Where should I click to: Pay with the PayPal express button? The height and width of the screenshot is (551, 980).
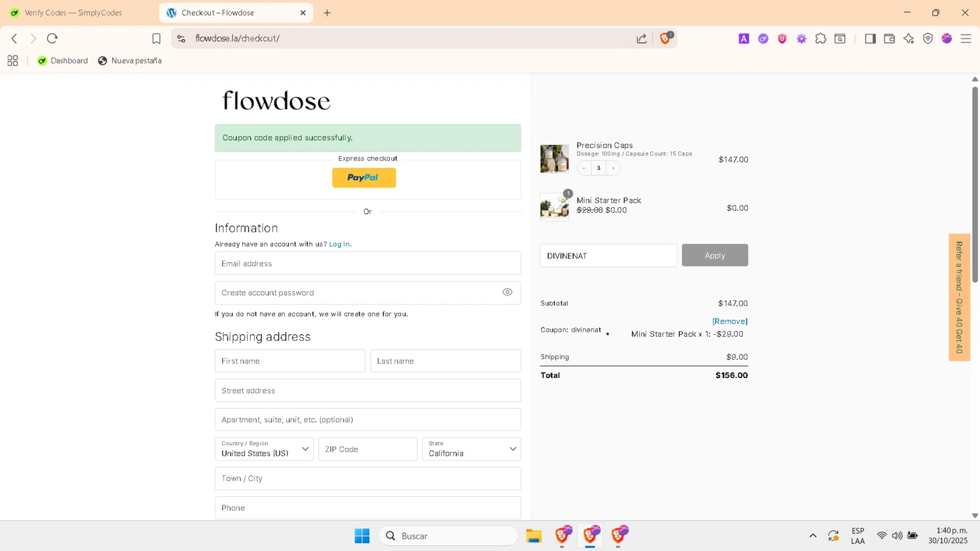tap(364, 178)
